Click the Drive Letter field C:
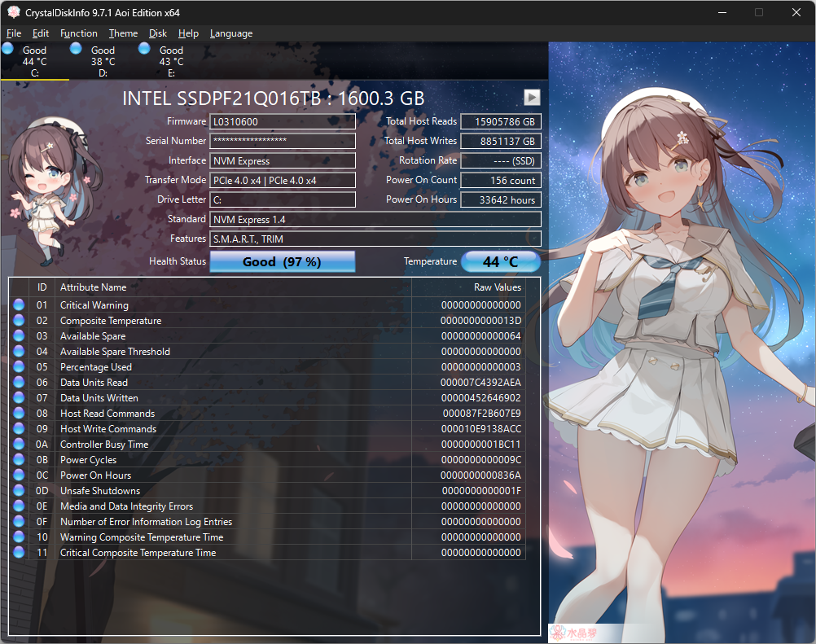Screen dimensions: 816x644 pos(283,199)
